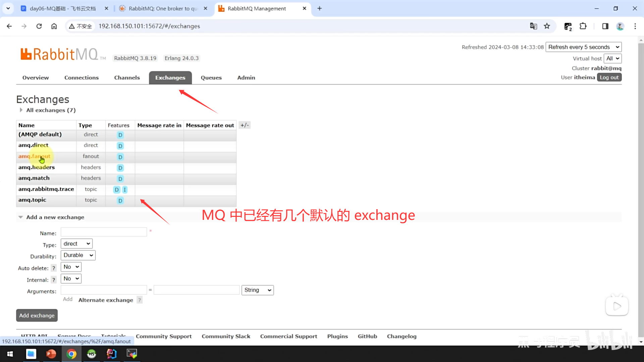The image size is (644, 362).
Task: Open the exchange Type dropdown
Action: click(76, 244)
